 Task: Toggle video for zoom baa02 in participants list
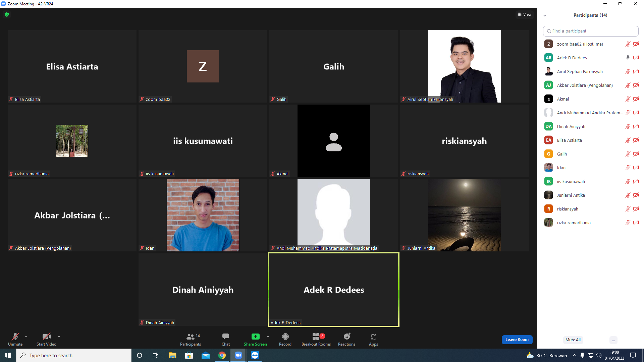point(636,44)
